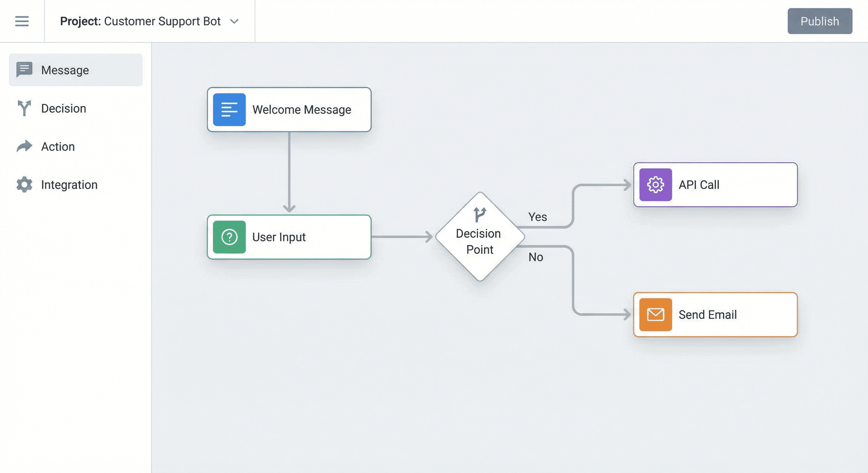Click the Yes branch label

click(x=538, y=217)
